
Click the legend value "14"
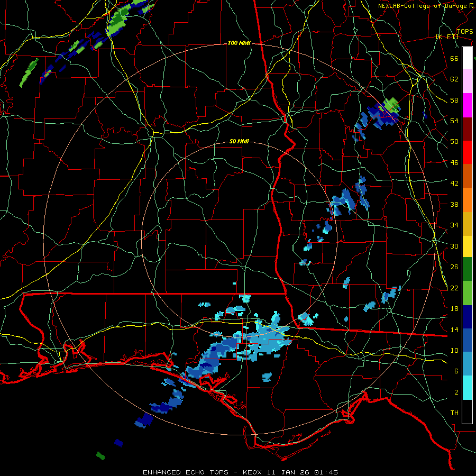click(454, 329)
